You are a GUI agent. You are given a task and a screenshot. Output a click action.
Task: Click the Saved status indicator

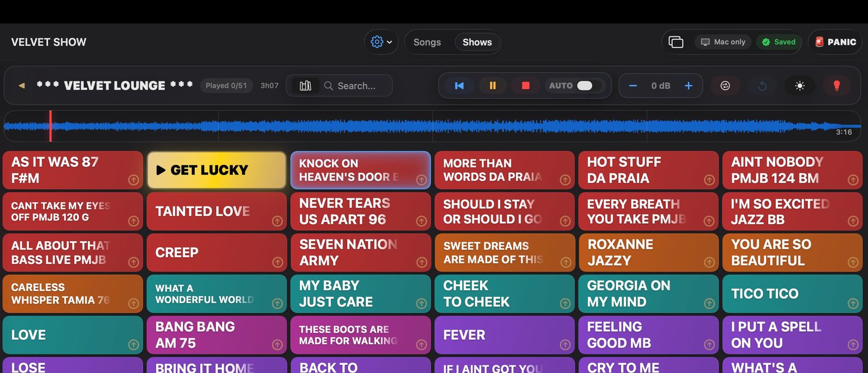778,42
